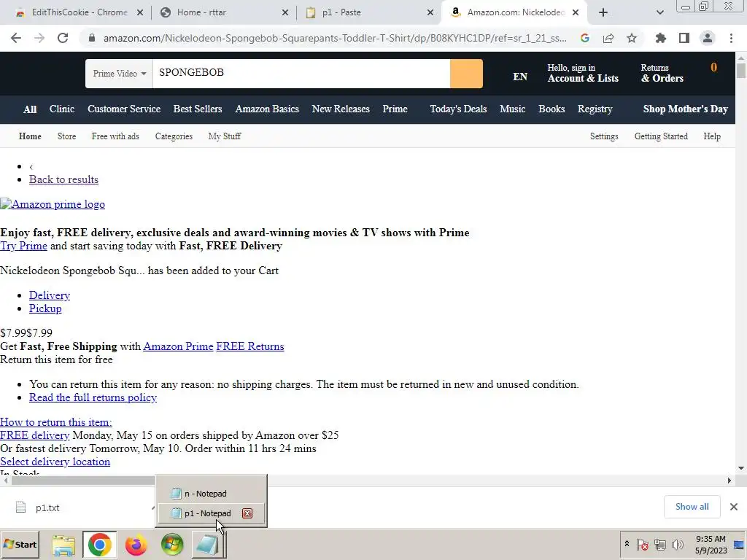The width and height of the screenshot is (747, 560).
Task: Click the Try Prime link
Action: click(x=23, y=246)
